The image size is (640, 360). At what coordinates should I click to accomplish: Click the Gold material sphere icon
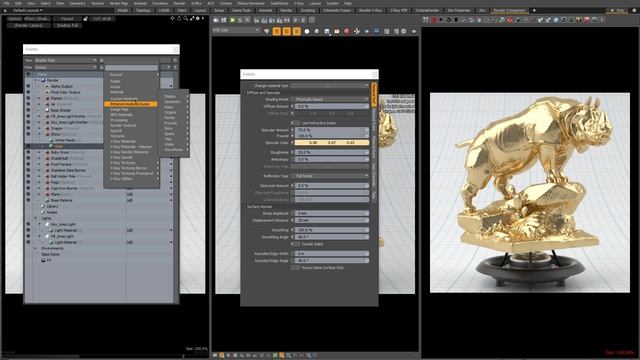tap(51, 146)
